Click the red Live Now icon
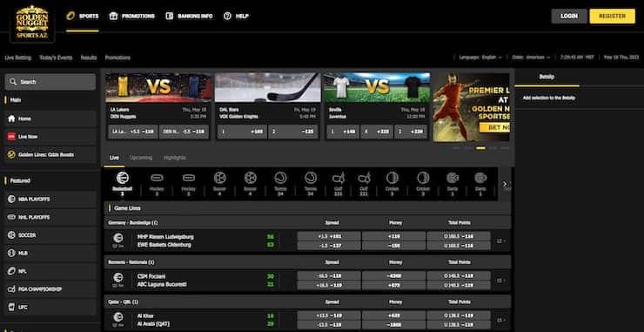The height and width of the screenshot is (332, 644). [x=11, y=137]
